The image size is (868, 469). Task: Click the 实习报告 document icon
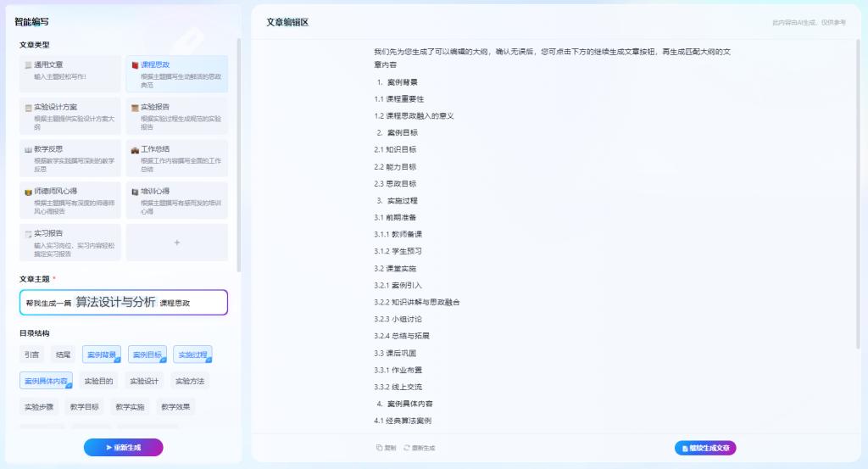29,233
